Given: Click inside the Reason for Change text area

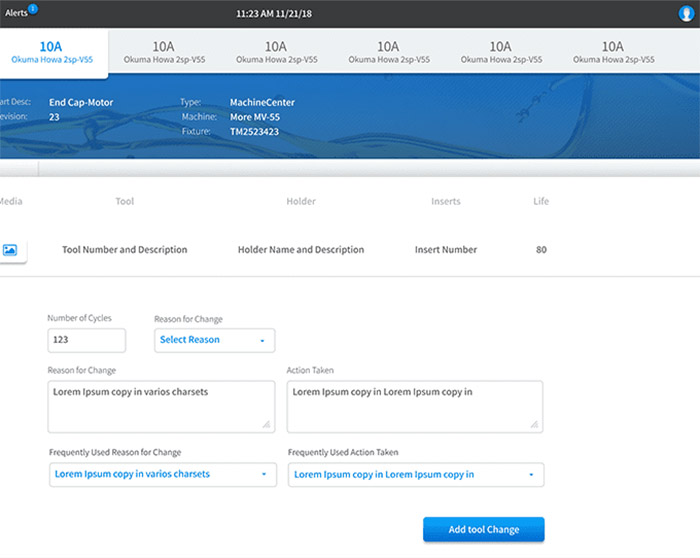Looking at the screenshot, I should pos(160,406).
